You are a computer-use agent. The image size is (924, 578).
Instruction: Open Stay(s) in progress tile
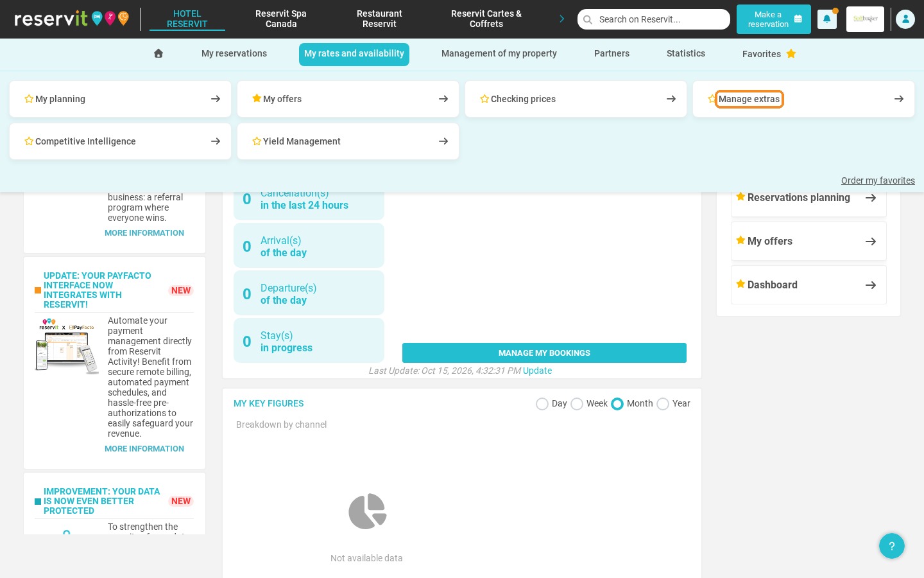coord(309,341)
